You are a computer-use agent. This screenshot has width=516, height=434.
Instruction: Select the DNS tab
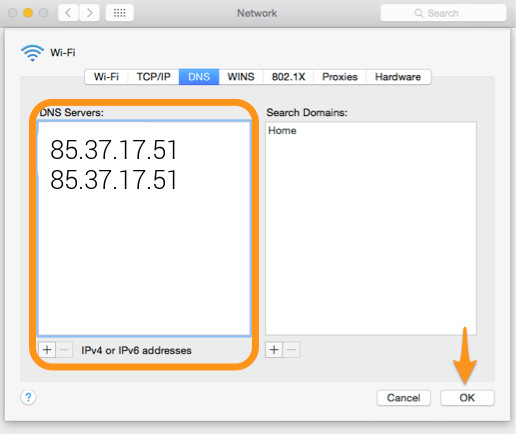(x=199, y=77)
